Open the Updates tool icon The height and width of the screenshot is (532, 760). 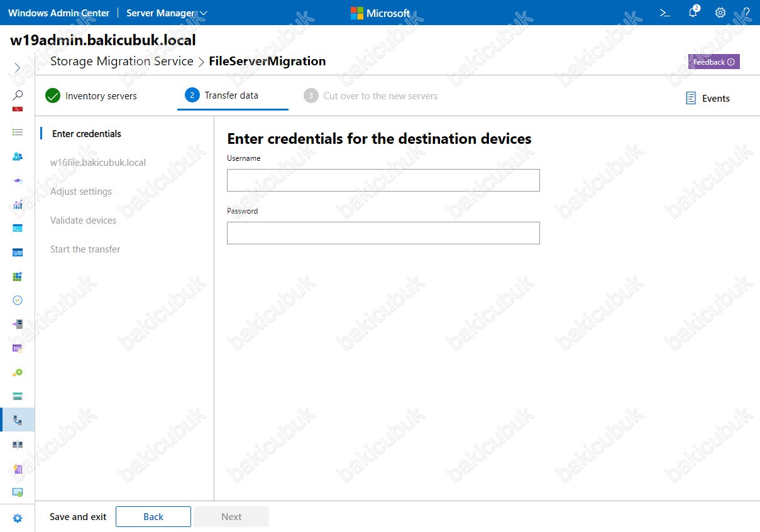tap(18, 492)
